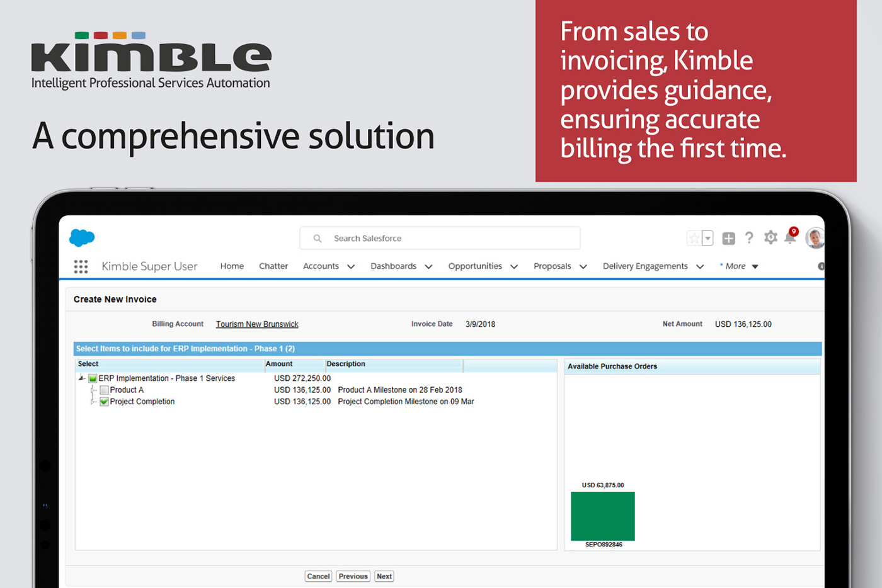Click Project Completion Milestone description text
882x588 pixels.
406,402
